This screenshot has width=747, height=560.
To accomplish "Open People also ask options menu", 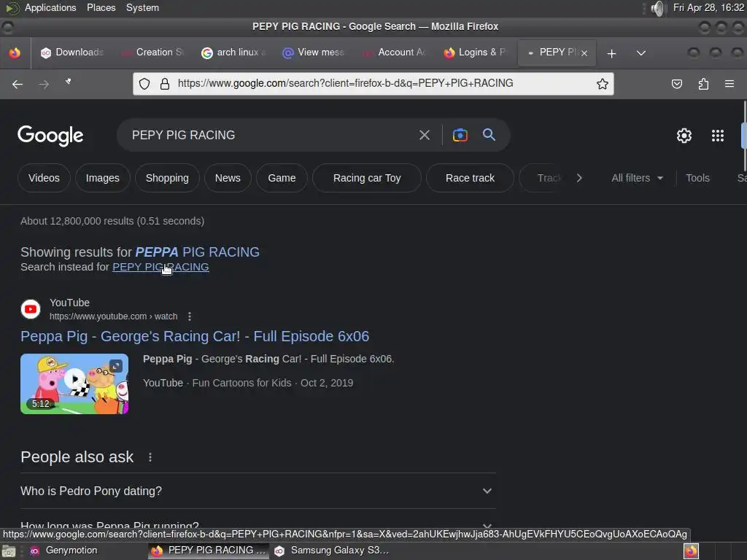I will (150, 457).
